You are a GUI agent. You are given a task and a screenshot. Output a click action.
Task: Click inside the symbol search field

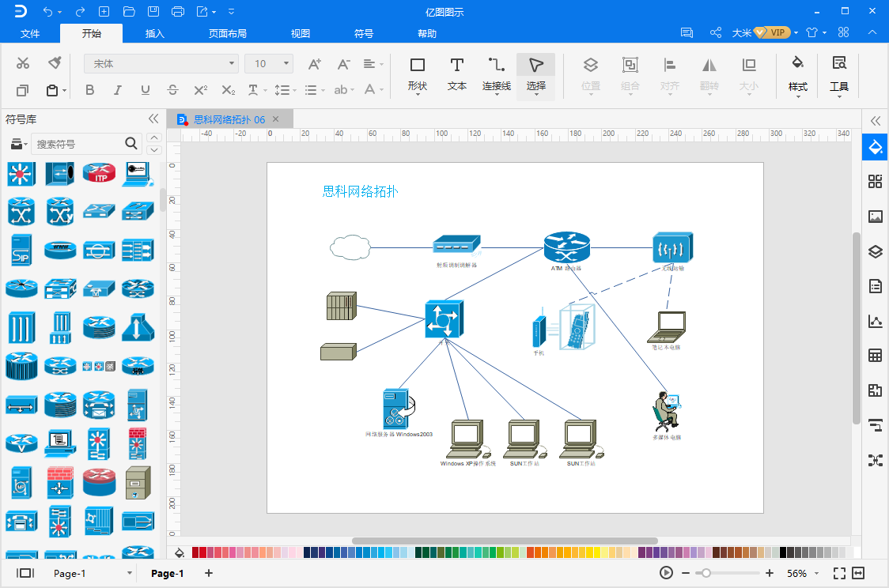tap(79, 144)
